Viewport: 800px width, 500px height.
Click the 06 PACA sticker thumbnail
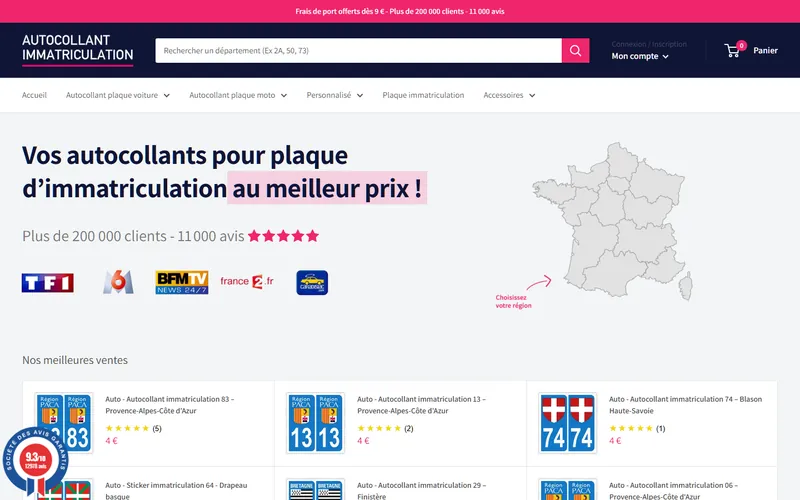point(567,489)
